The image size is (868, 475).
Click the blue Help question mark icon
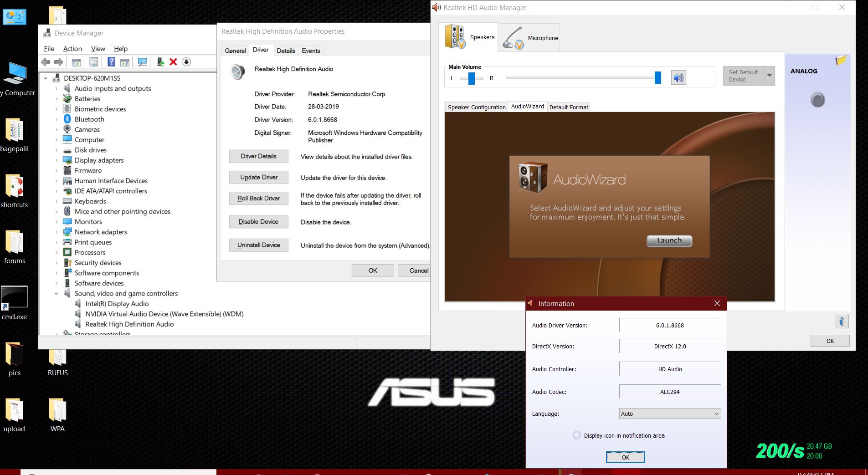(x=111, y=62)
